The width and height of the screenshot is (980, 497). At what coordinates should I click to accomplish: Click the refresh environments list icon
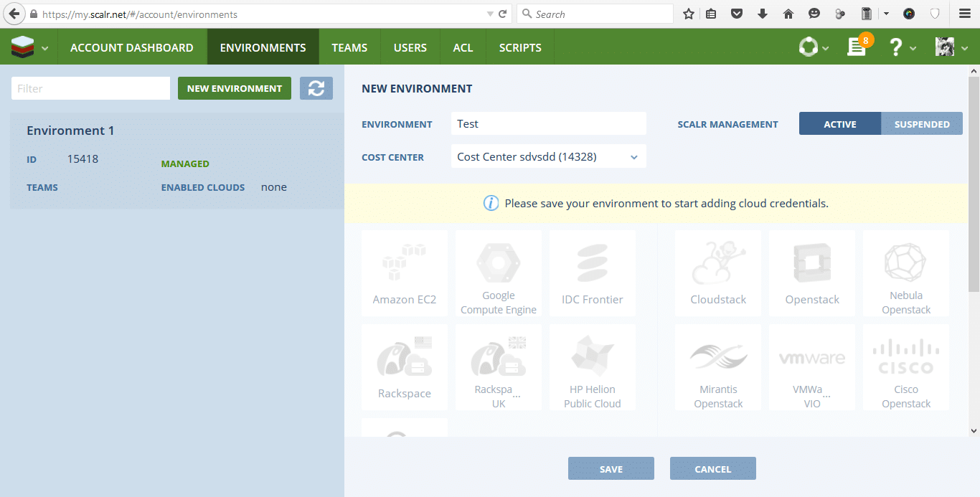[x=316, y=88]
